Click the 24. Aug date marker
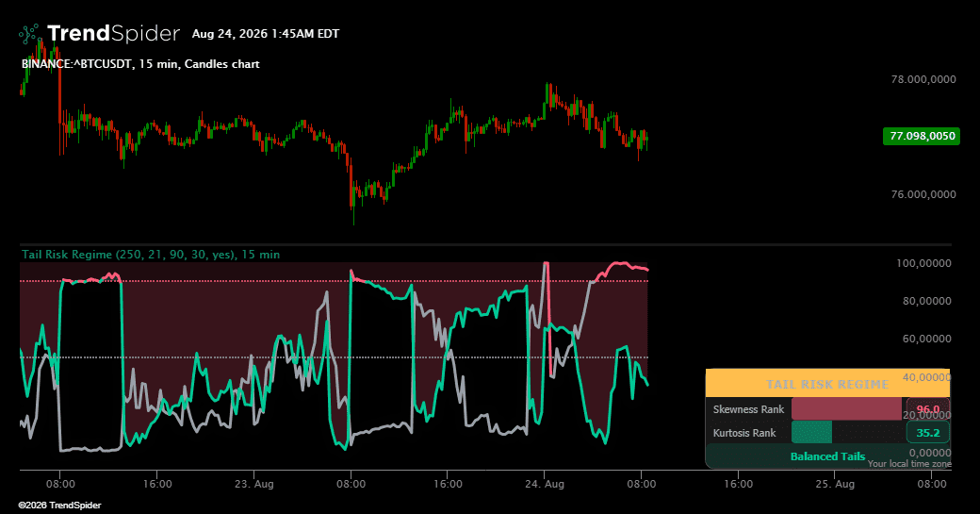This screenshot has height=514, width=980. coord(545,484)
